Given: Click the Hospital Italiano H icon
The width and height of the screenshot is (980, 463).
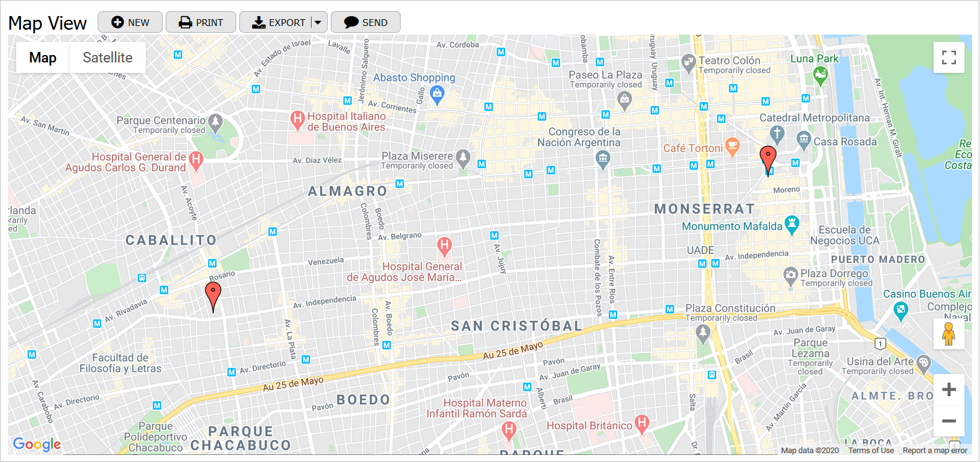Looking at the screenshot, I should (x=297, y=119).
